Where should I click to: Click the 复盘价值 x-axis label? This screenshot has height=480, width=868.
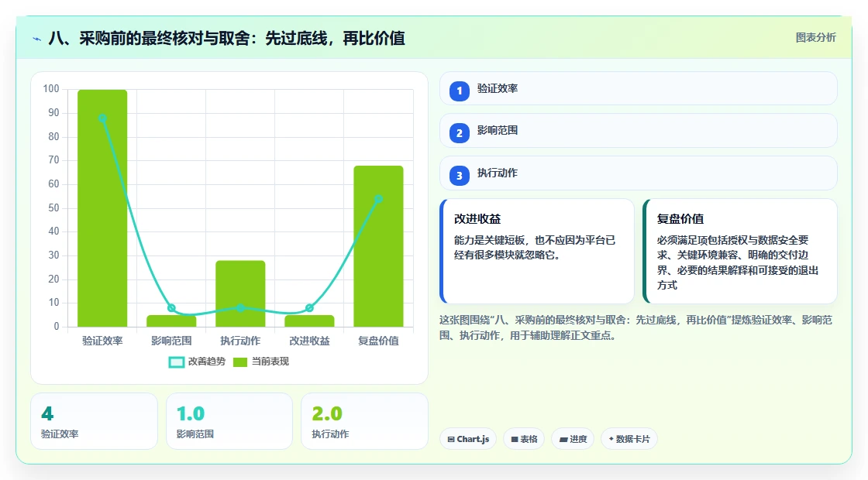tap(379, 341)
